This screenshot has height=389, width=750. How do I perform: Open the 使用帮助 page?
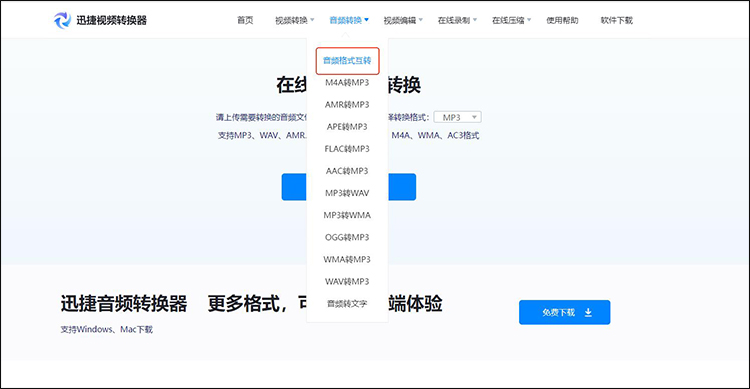[562, 20]
